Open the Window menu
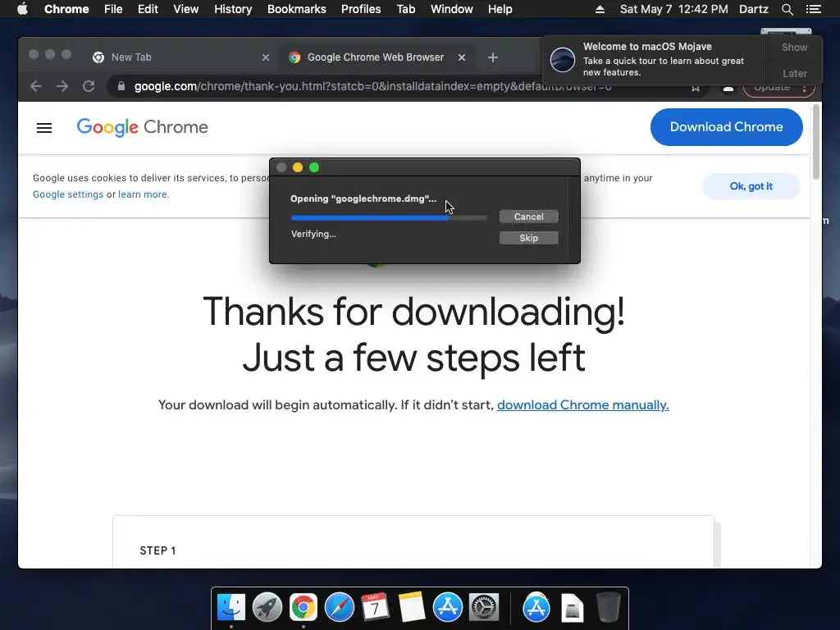 tap(452, 9)
